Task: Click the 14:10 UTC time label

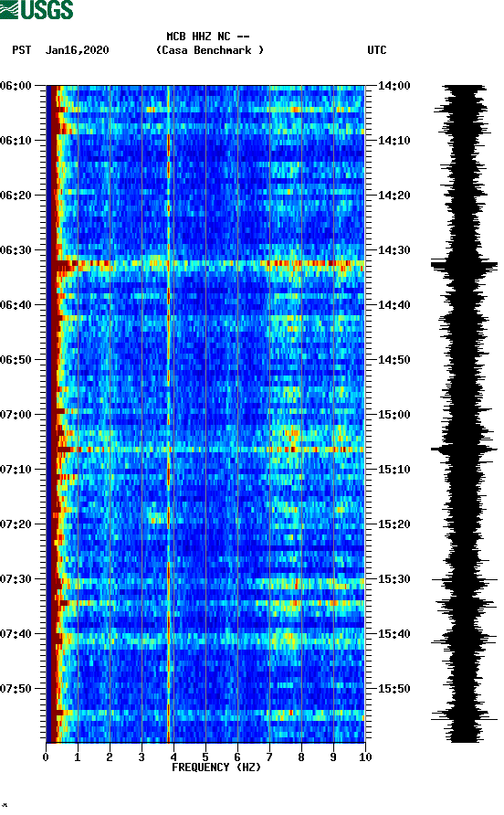Action: tap(394, 141)
